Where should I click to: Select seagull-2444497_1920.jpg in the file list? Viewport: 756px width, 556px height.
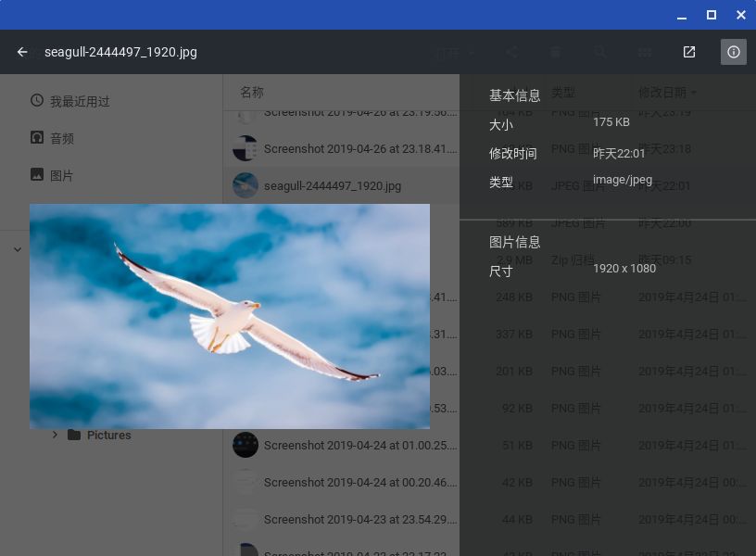(332, 186)
